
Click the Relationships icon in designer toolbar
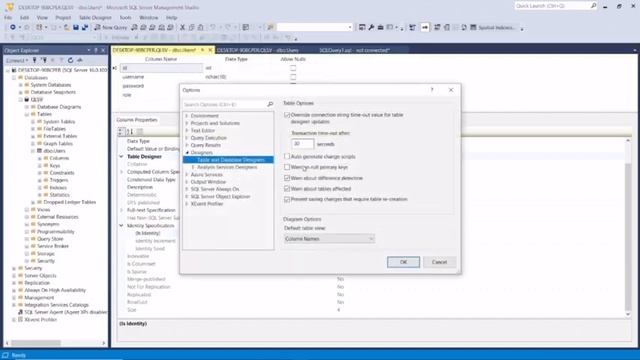437,27
